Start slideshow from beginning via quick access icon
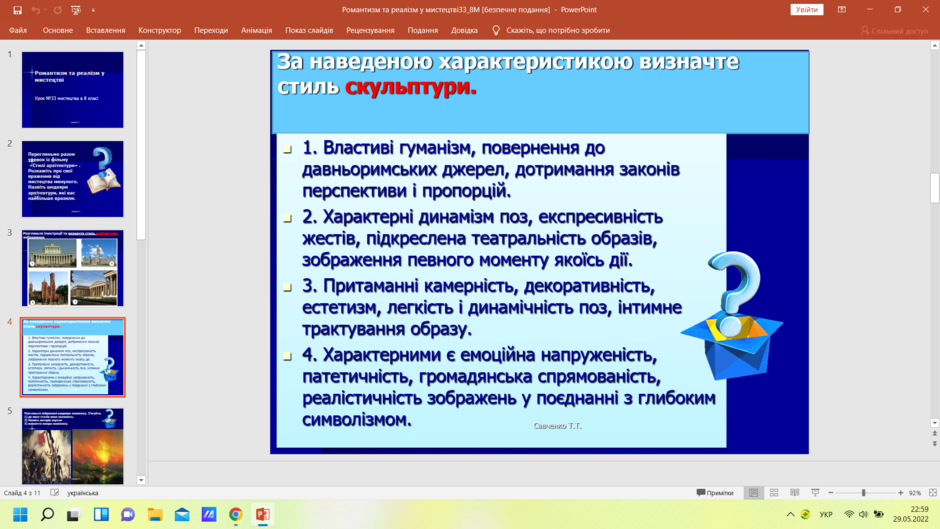This screenshot has height=529, width=940. [76, 10]
